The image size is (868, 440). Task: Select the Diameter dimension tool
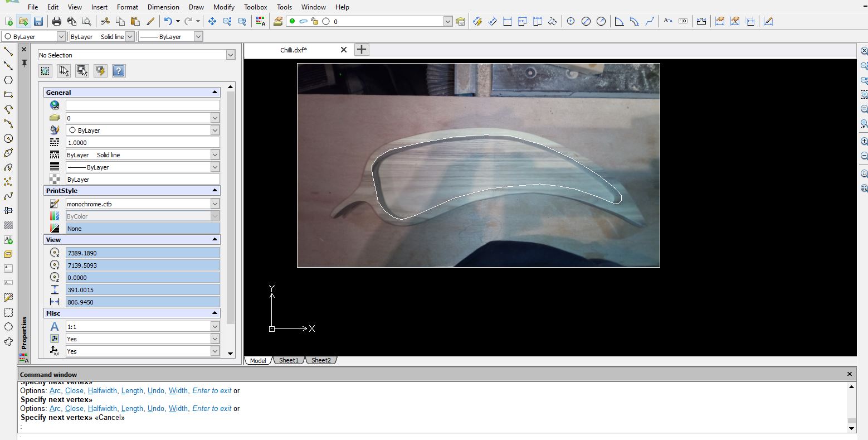pos(586,21)
